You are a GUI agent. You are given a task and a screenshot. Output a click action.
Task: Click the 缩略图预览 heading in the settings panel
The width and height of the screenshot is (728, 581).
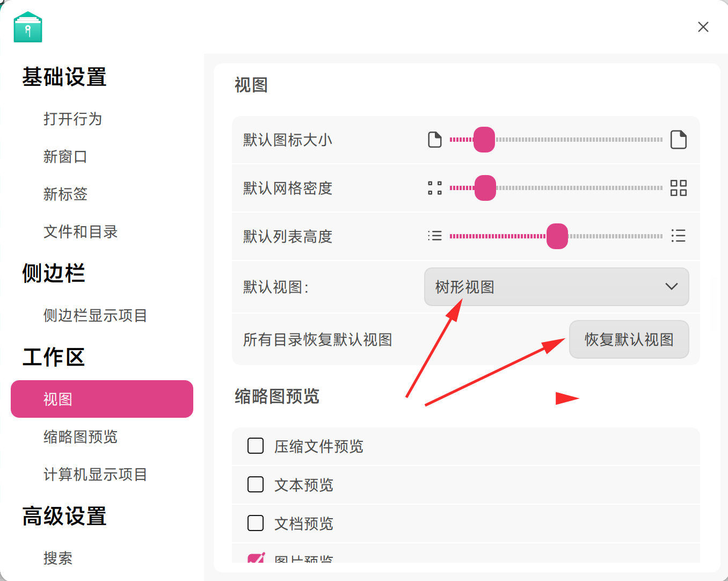click(277, 396)
